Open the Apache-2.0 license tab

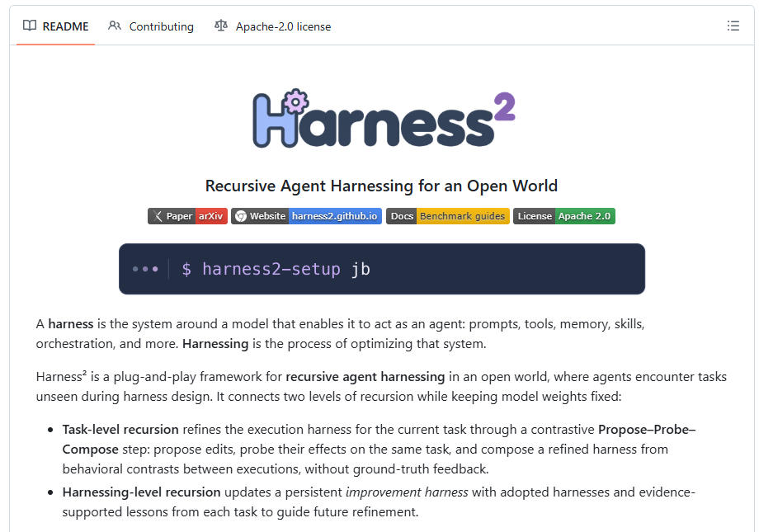[x=273, y=26]
